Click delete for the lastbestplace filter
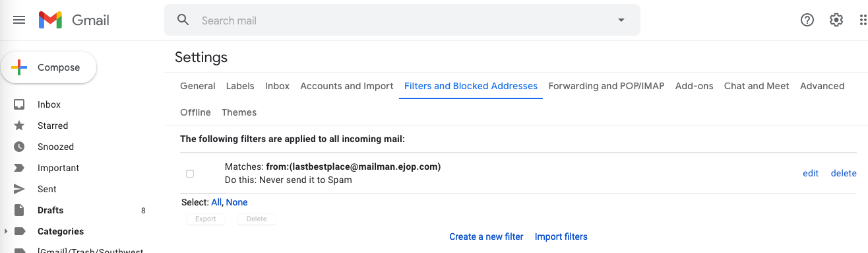Screen dimensions: 868x253 pos(844,173)
